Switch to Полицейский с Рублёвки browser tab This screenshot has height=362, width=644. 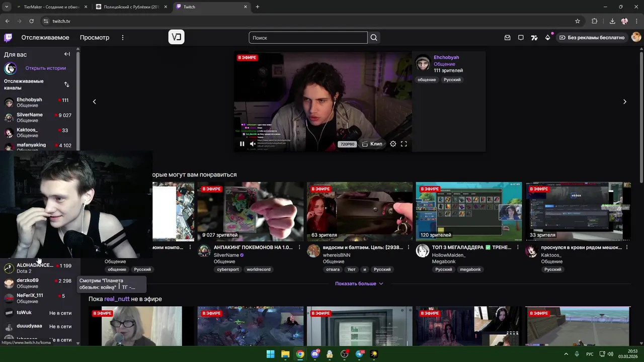pos(132,7)
